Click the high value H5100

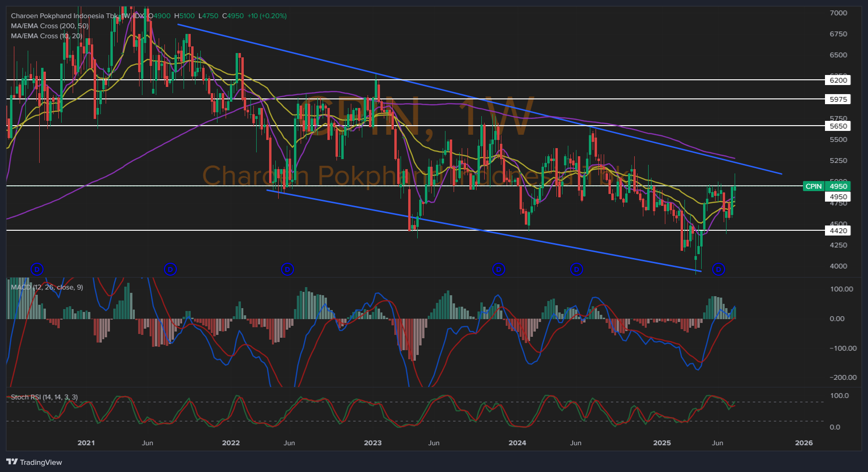click(x=184, y=16)
